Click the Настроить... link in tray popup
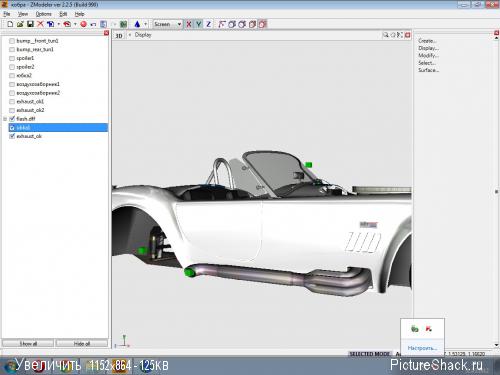The width and height of the screenshot is (500, 375). tap(422, 348)
